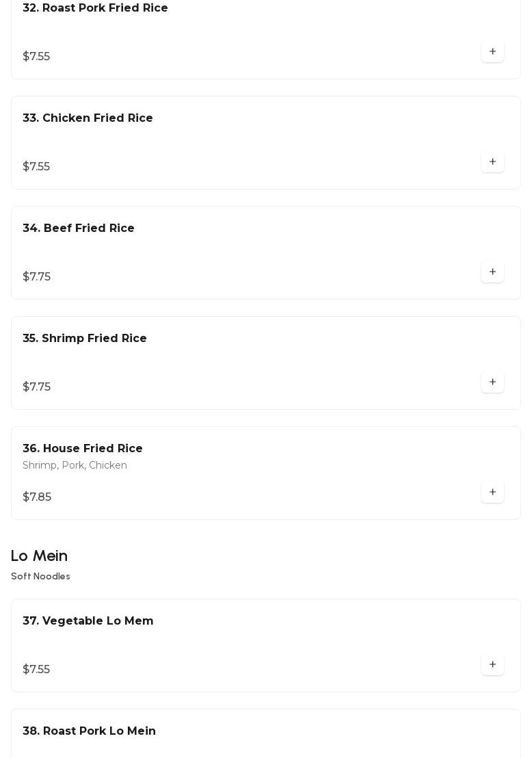Click plus icon for Chicken Fried Rice
This screenshot has width=532, height=758.
coord(492,161)
